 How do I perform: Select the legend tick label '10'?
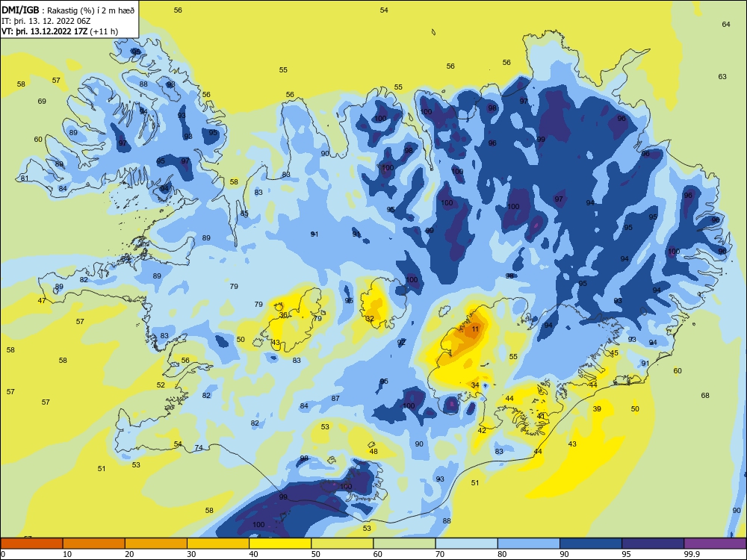[67, 554]
